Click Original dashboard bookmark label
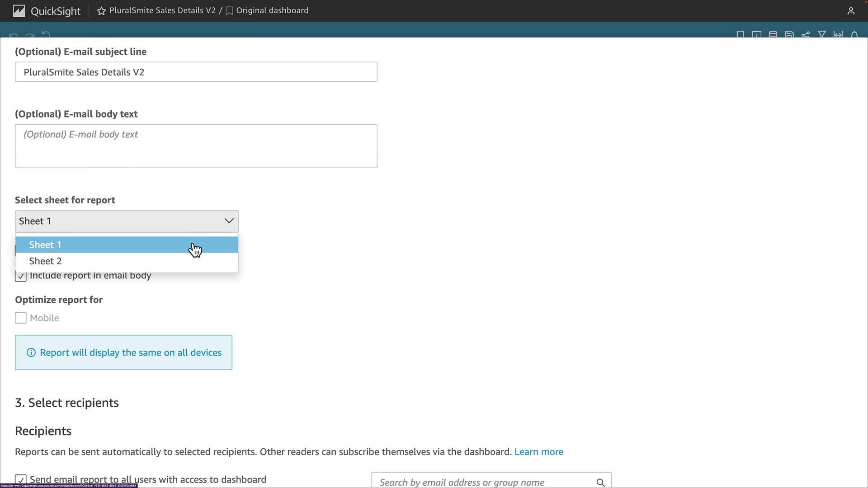 272,10
